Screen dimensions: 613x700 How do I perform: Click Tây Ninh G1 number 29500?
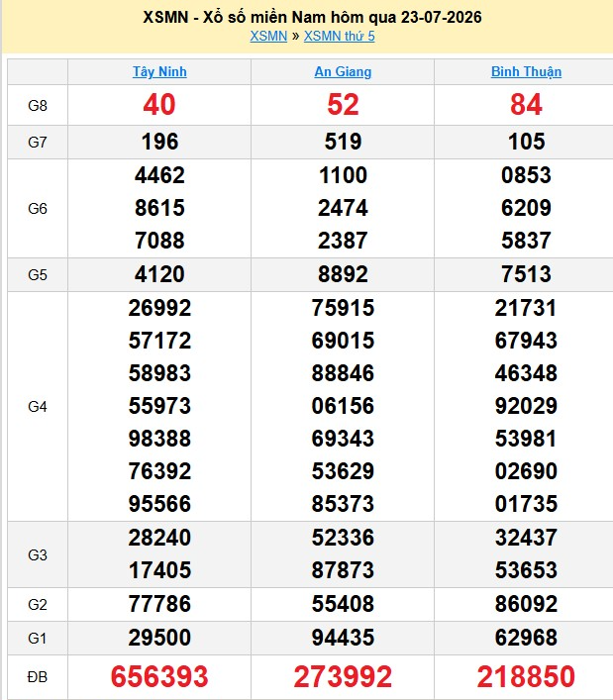159,638
